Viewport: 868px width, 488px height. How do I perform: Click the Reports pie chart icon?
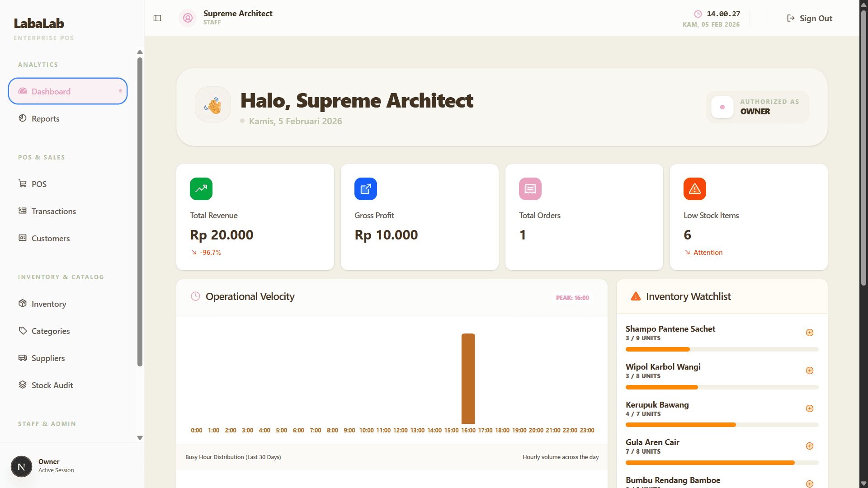pos(23,118)
